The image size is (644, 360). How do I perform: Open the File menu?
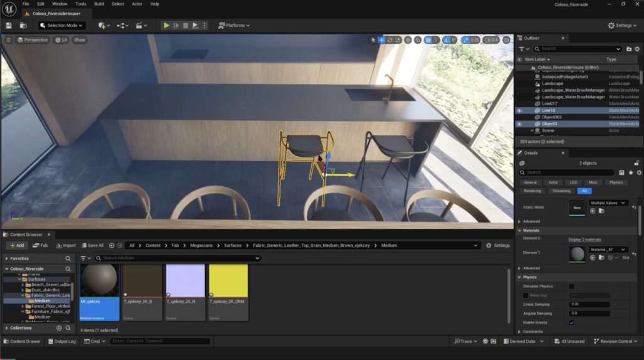point(25,4)
